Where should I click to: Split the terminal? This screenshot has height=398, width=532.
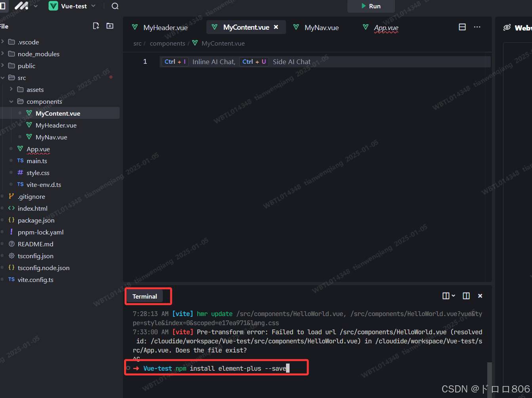[x=466, y=295]
